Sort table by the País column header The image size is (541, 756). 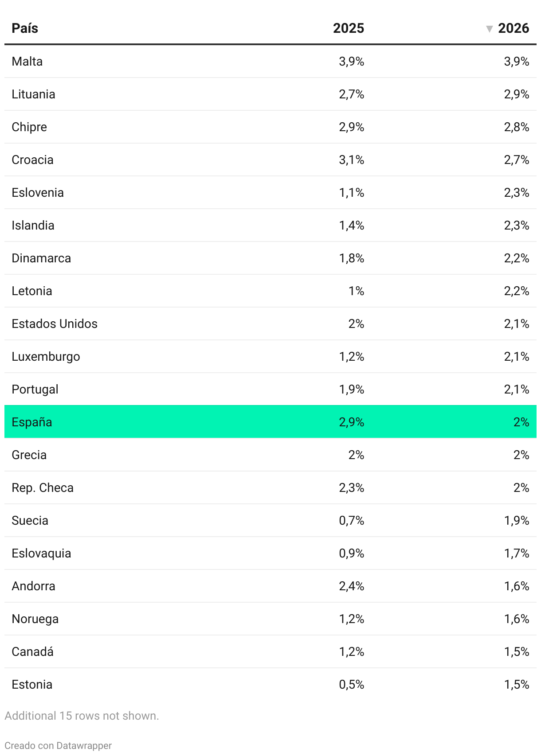pos(25,28)
